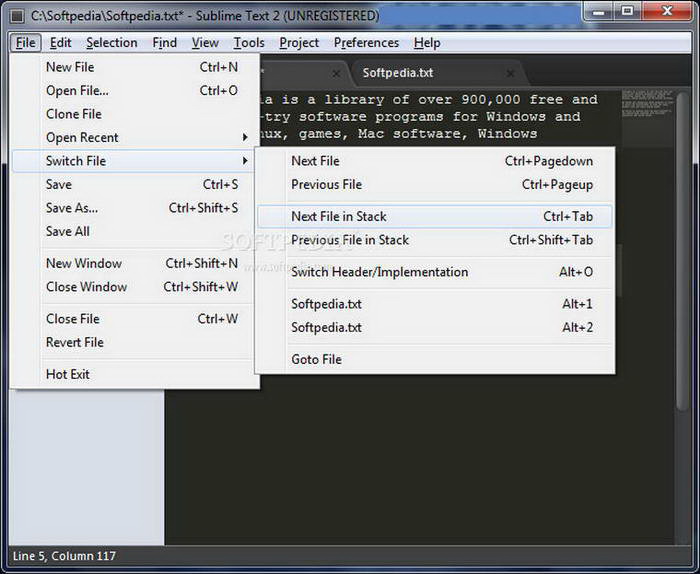The height and width of the screenshot is (574, 700).
Task: Switch to Softpedia.txt listed with Alt+1
Action: (326, 304)
